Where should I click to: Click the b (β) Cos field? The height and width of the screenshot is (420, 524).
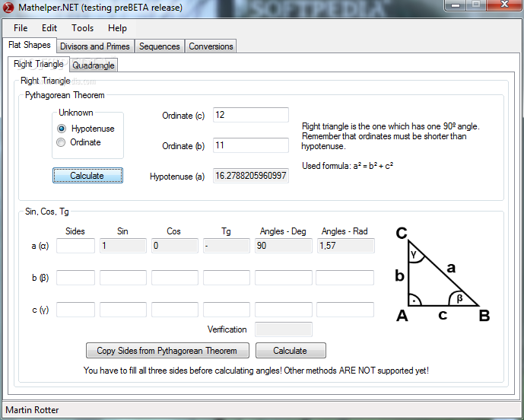pyautogui.click(x=175, y=278)
